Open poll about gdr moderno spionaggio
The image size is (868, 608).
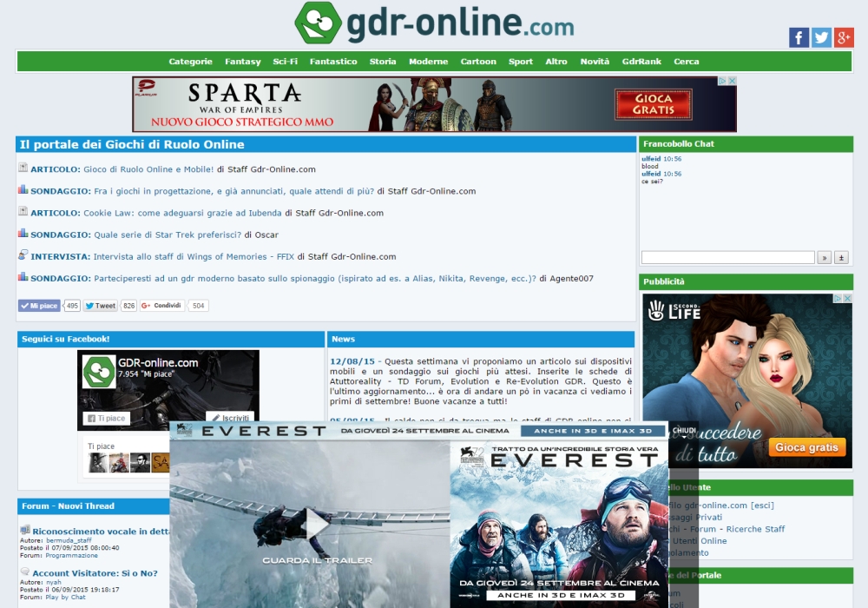click(x=315, y=279)
